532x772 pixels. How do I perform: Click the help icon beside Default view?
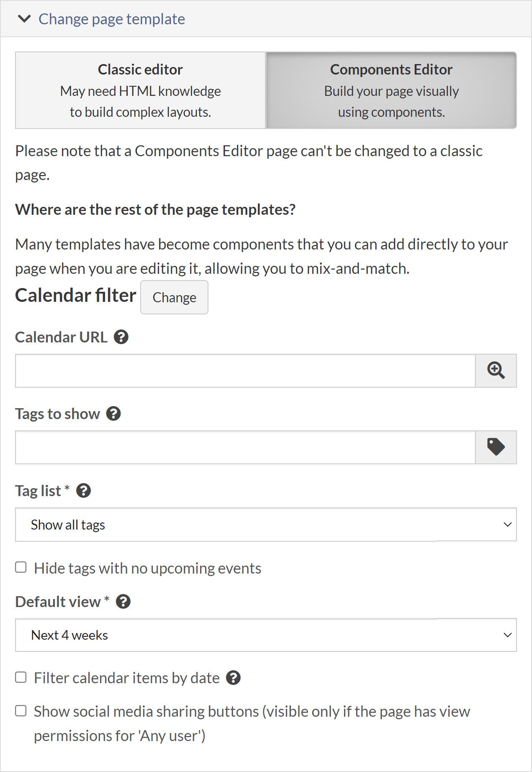click(x=123, y=601)
